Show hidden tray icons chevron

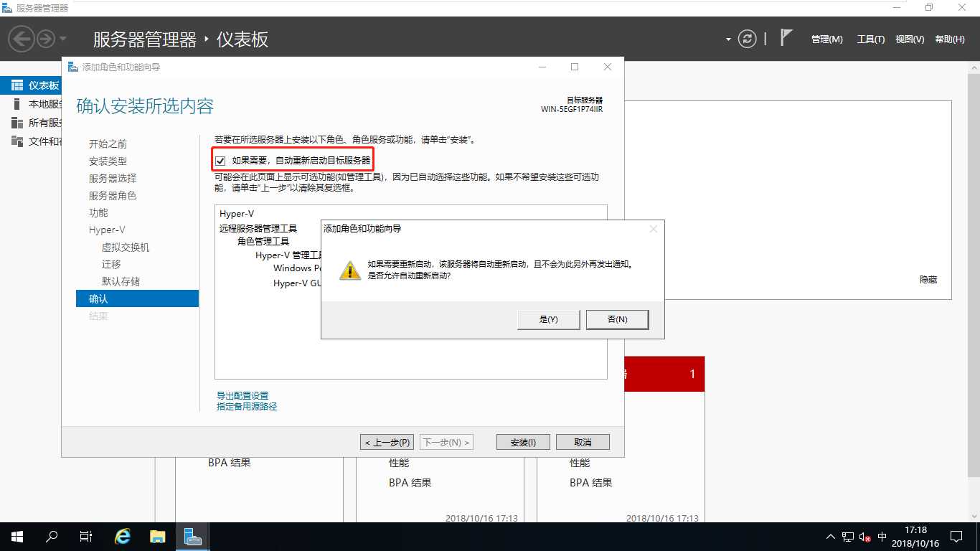pos(831,537)
